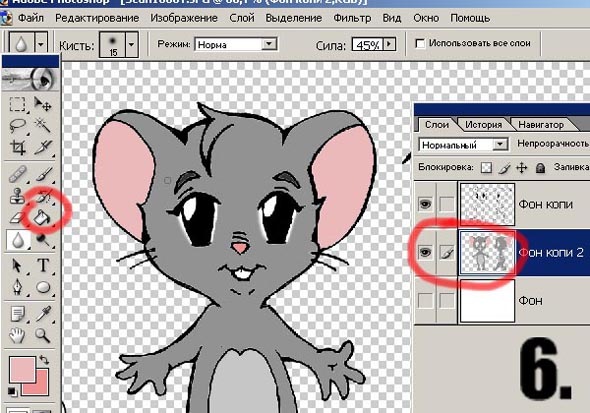The height and width of the screenshot is (413, 590).
Task: Show the 'Фон' layer visibility box
Action: point(425,301)
